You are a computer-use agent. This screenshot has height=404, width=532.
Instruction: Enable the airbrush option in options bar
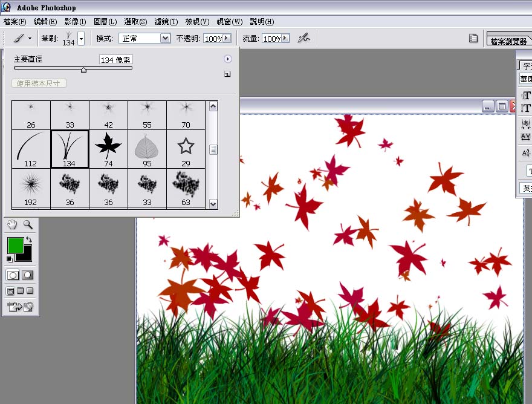pyautogui.click(x=303, y=38)
